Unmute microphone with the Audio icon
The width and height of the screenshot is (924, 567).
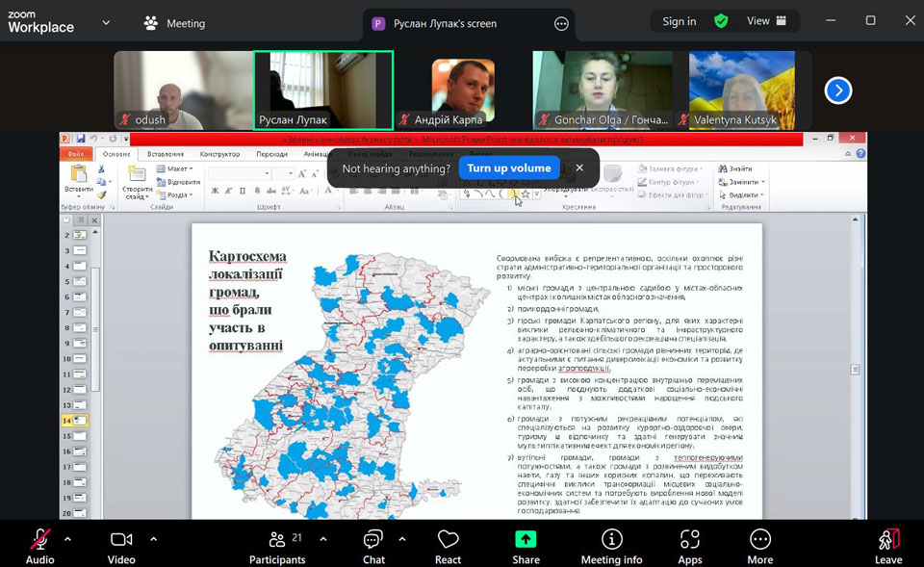click(39, 539)
